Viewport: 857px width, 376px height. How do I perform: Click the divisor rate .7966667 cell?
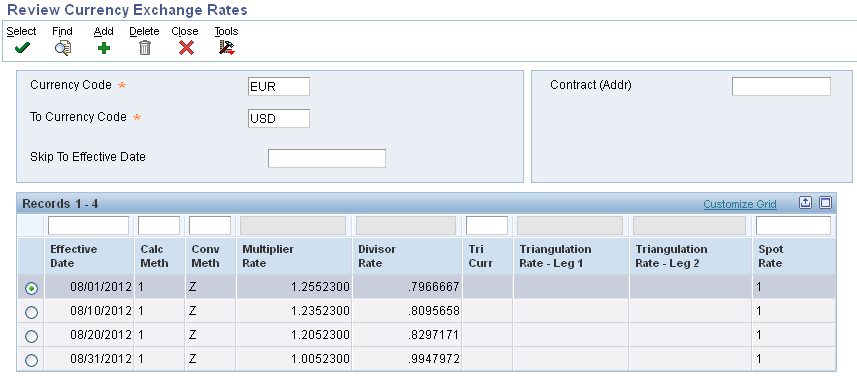click(408, 286)
